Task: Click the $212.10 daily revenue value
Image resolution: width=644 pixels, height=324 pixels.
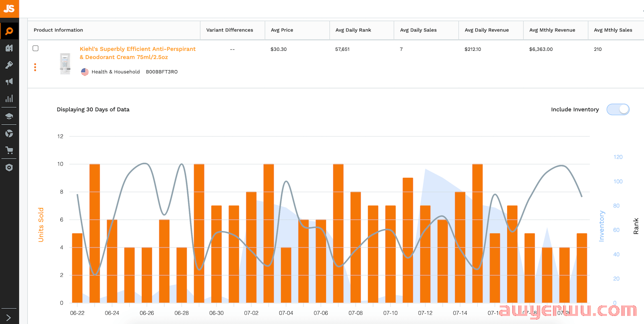Action: [473, 49]
